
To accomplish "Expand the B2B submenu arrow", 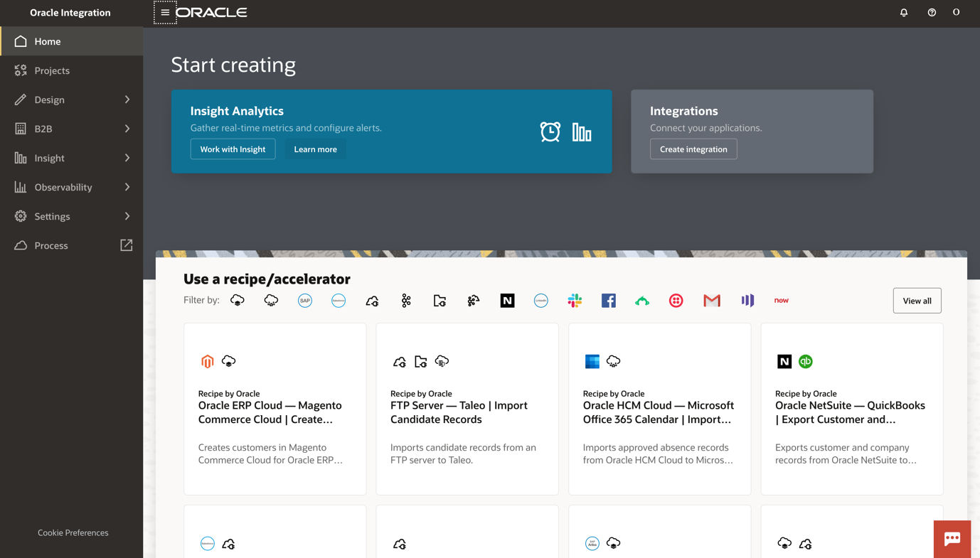I will click(127, 129).
